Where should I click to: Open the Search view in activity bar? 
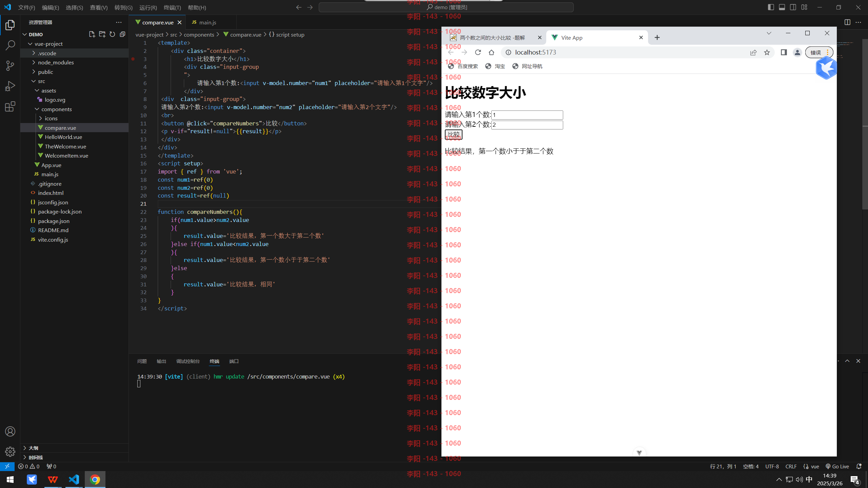pos(10,45)
